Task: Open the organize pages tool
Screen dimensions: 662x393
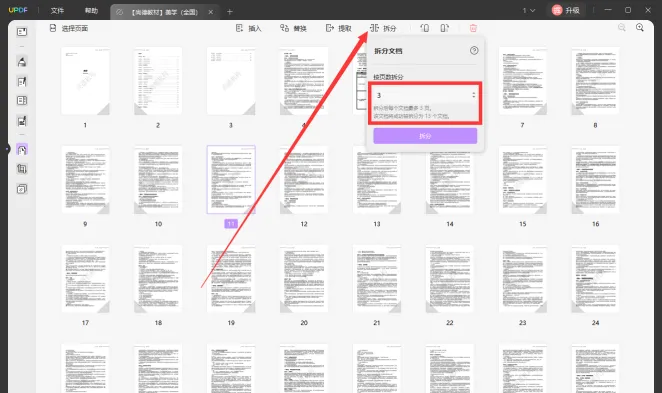Action: point(22,149)
